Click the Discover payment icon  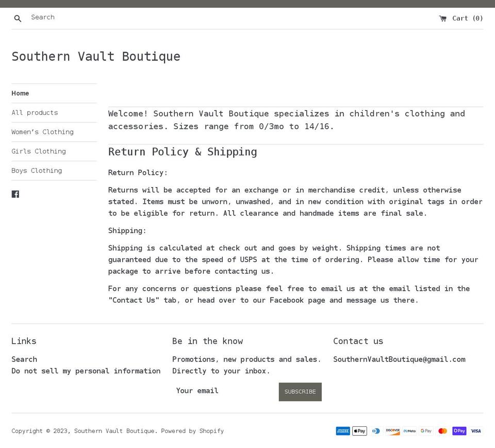pyautogui.click(x=392, y=431)
